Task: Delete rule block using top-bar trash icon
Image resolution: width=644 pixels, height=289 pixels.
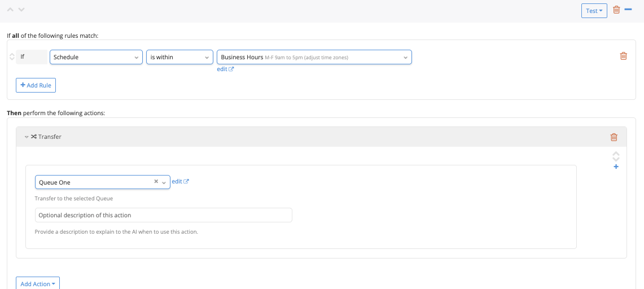Action: tap(616, 10)
